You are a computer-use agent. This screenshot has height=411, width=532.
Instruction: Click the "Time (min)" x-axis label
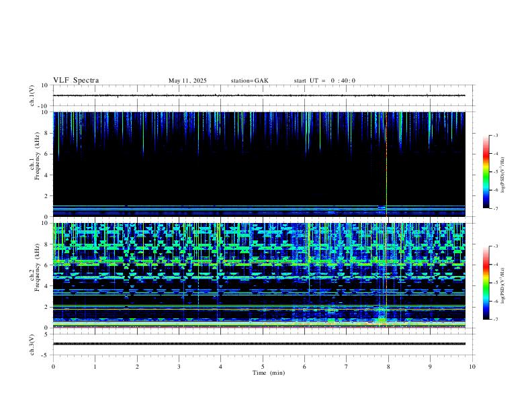[x=269, y=373]
